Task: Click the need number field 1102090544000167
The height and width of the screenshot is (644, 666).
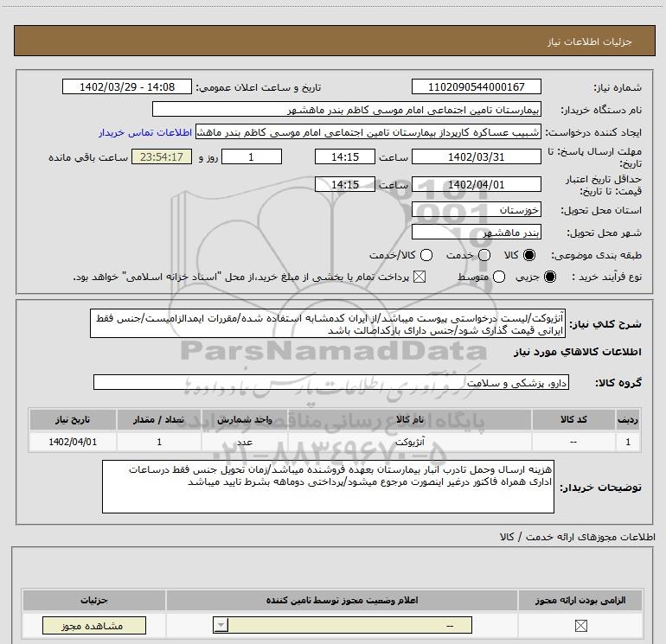Action: click(476, 86)
